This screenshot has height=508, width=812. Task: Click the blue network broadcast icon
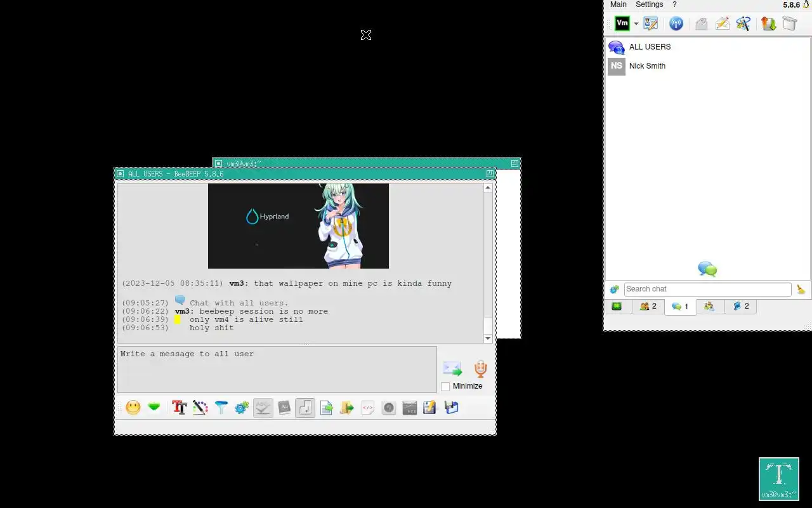pos(676,23)
